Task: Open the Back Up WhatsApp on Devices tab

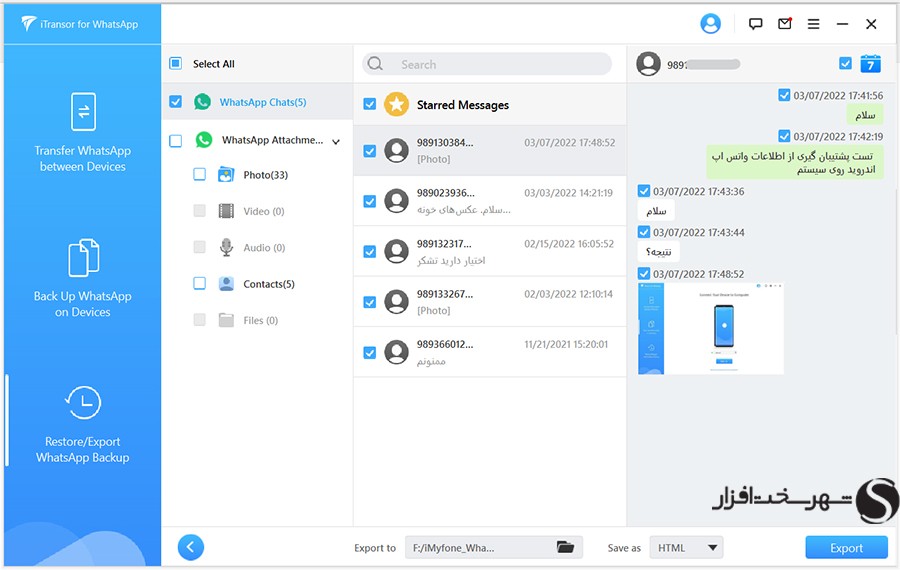Action: click(83, 278)
